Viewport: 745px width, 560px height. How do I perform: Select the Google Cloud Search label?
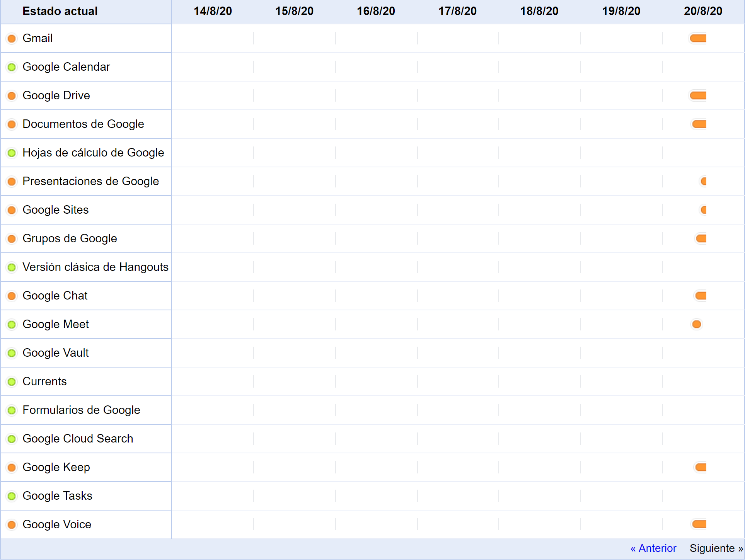(x=78, y=439)
